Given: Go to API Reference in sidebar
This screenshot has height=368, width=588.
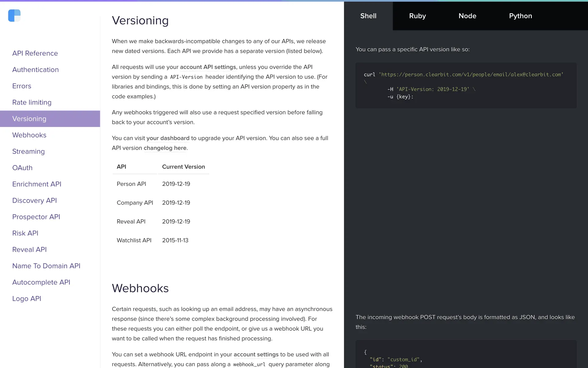Looking at the screenshot, I should (35, 53).
